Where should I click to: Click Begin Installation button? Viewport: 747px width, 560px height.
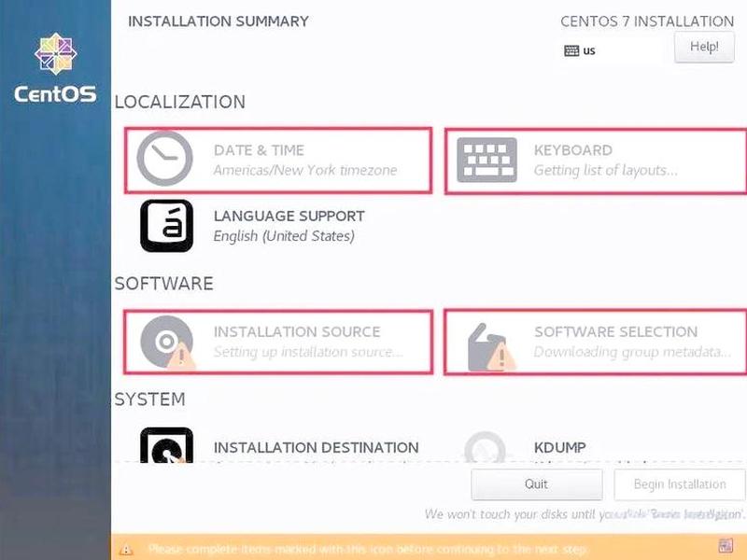[x=680, y=484]
